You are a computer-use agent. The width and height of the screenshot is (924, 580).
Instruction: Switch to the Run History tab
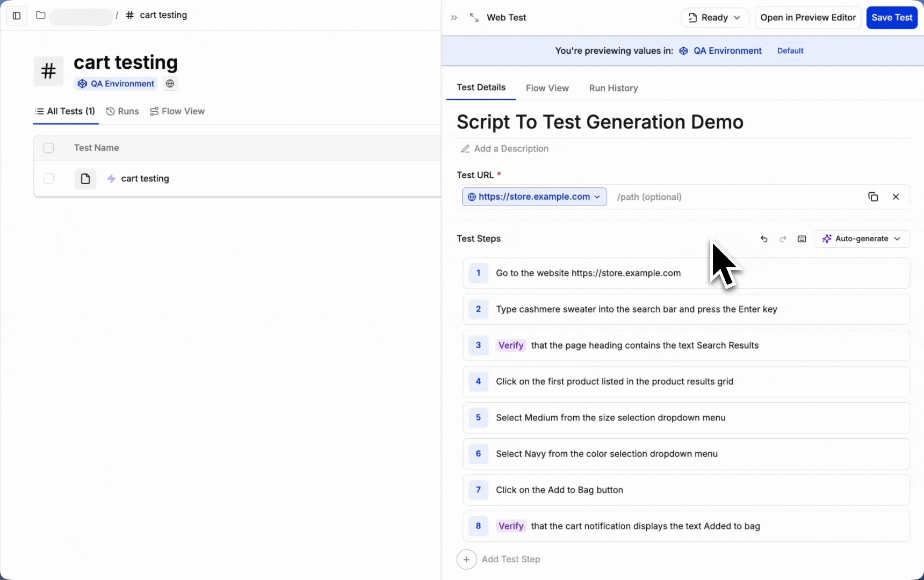(x=613, y=88)
